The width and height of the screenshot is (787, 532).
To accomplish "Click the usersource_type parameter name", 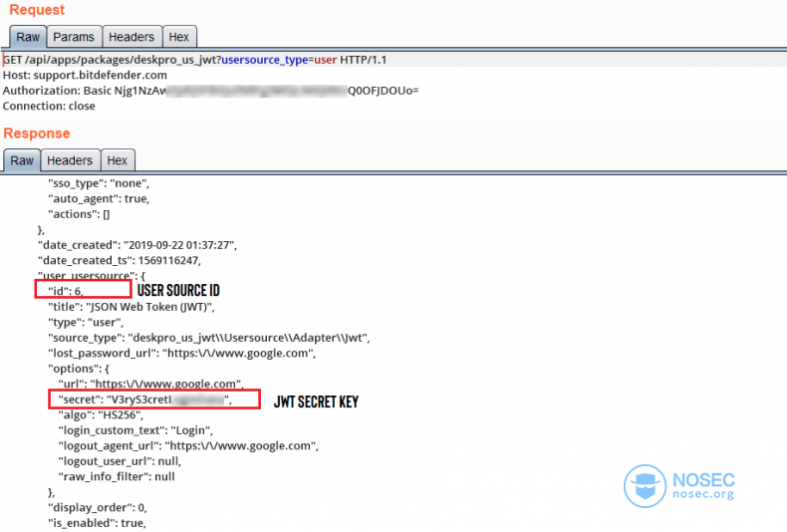I will 265,60.
